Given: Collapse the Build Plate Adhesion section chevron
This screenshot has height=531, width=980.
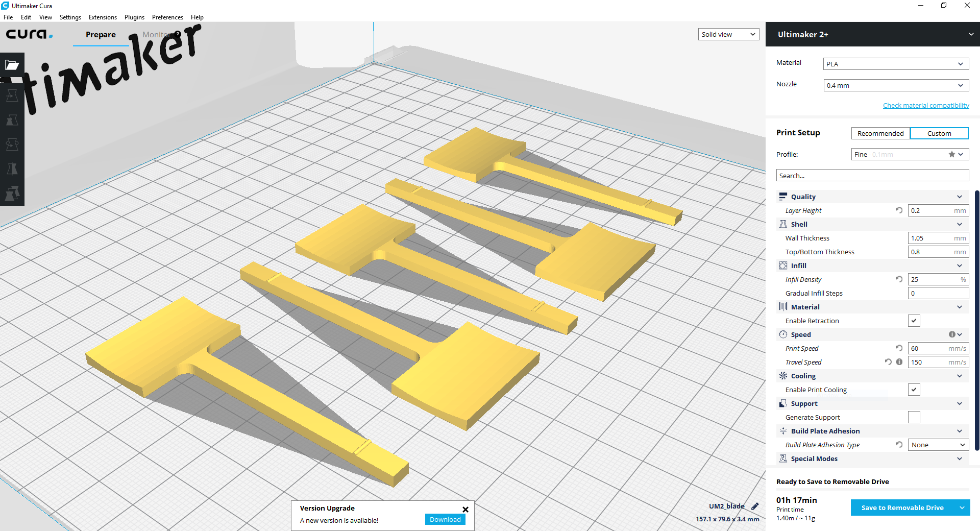Looking at the screenshot, I should pyautogui.click(x=960, y=431).
